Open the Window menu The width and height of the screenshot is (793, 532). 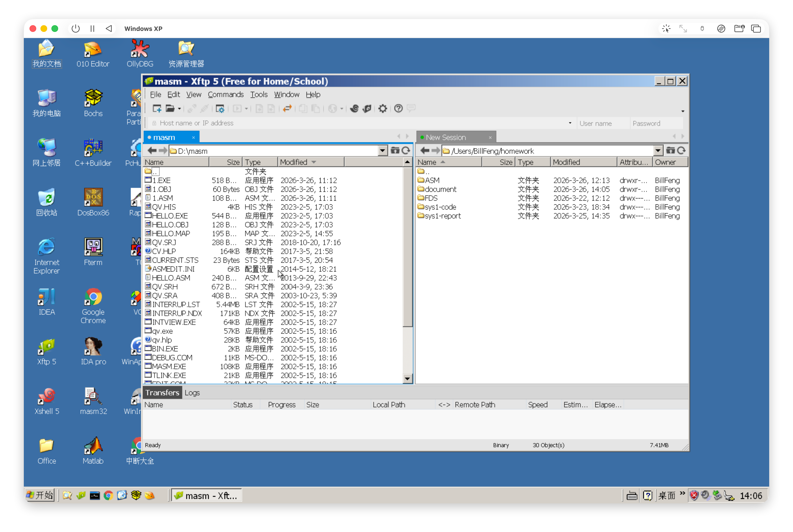pos(287,94)
